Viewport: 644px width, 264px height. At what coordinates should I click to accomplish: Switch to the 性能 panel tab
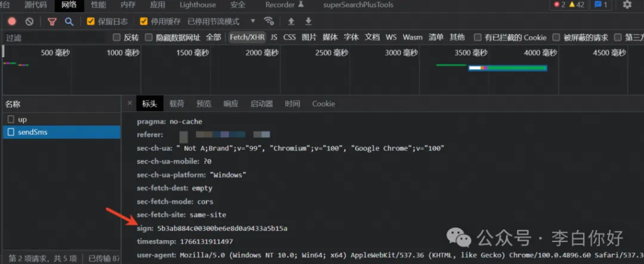pos(98,5)
